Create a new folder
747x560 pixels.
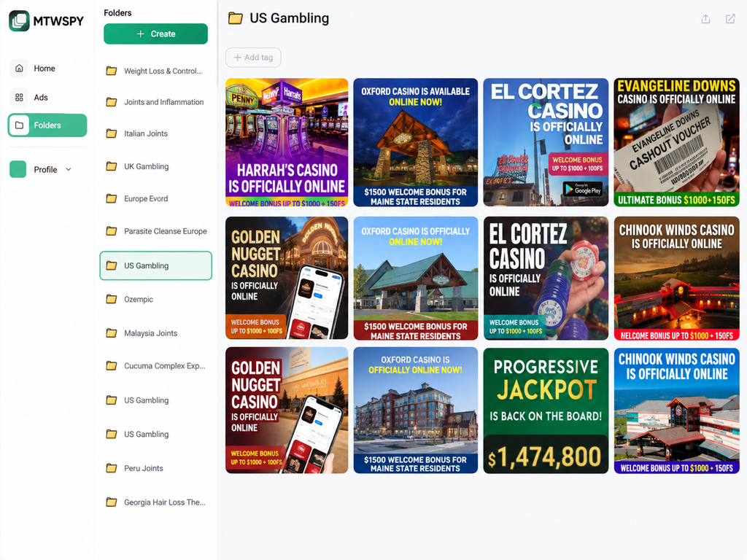156,34
